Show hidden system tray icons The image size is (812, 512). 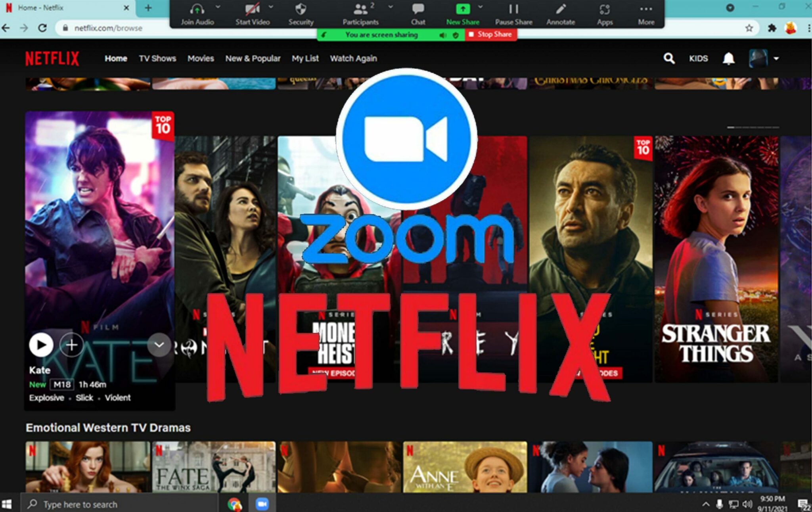[706, 504]
